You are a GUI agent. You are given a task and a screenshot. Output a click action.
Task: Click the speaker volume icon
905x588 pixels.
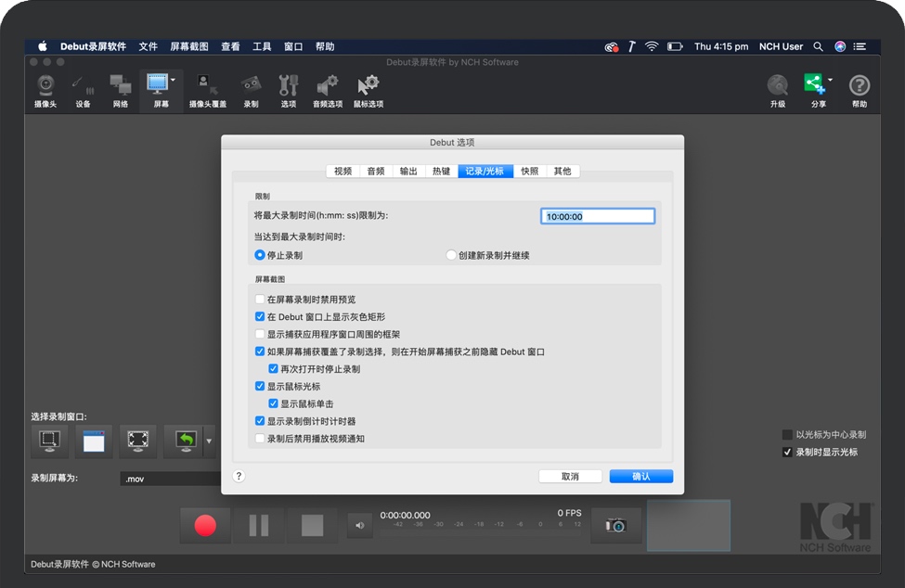[x=360, y=526]
